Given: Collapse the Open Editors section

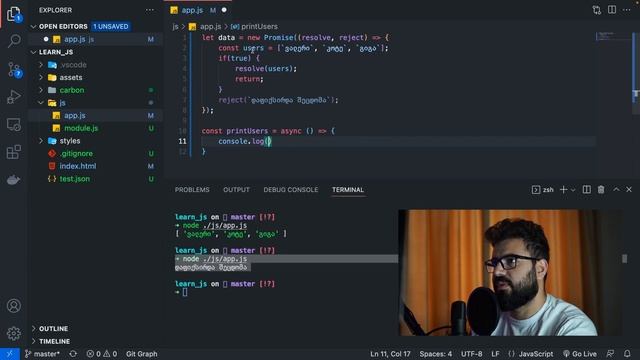Looking at the screenshot, I should tap(33, 27).
